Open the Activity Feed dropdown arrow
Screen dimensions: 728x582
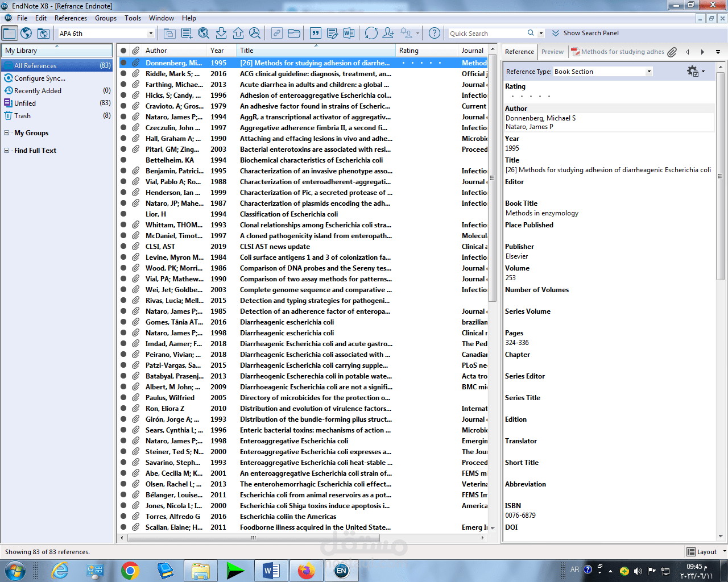pyautogui.click(x=417, y=33)
